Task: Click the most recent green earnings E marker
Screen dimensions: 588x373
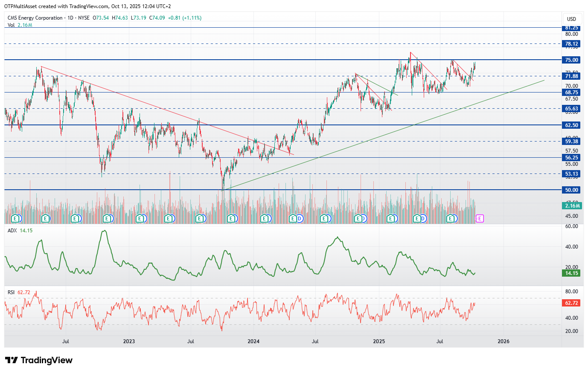Action: tap(450, 219)
